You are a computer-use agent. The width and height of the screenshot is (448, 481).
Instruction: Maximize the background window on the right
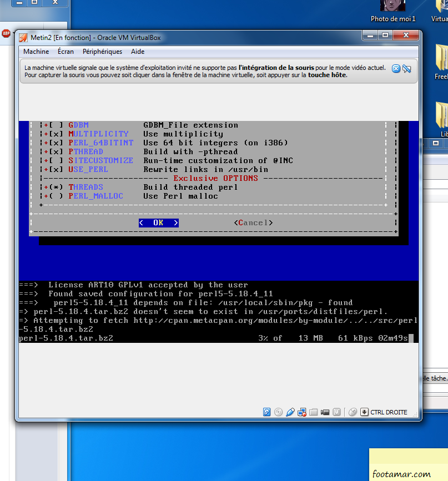point(436,143)
